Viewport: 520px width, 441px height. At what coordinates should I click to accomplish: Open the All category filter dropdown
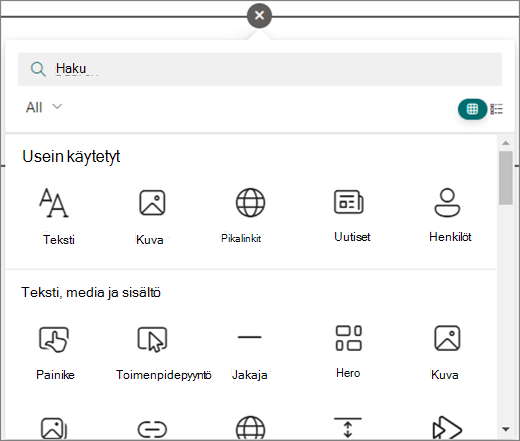(44, 107)
